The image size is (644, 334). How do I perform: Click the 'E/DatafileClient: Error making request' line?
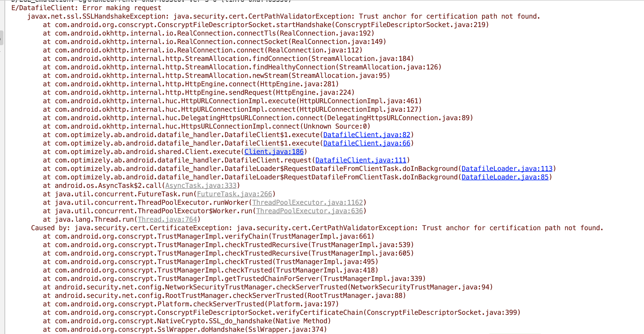pyautogui.click(x=86, y=8)
